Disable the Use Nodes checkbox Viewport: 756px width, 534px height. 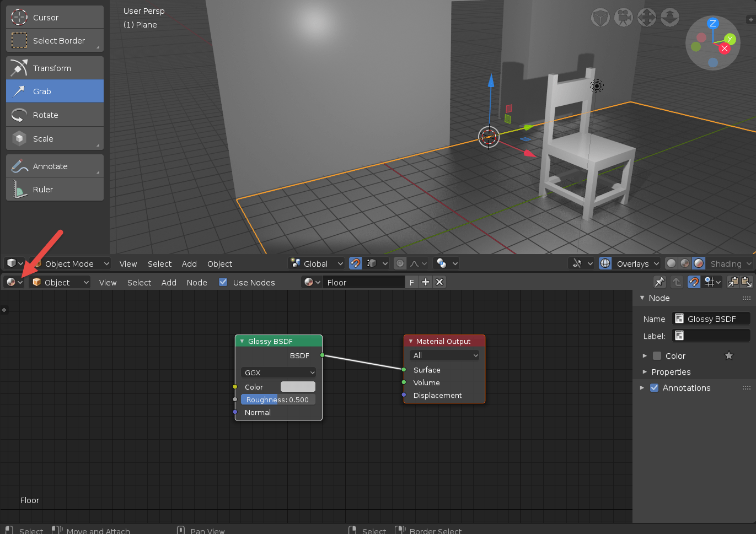pos(223,282)
